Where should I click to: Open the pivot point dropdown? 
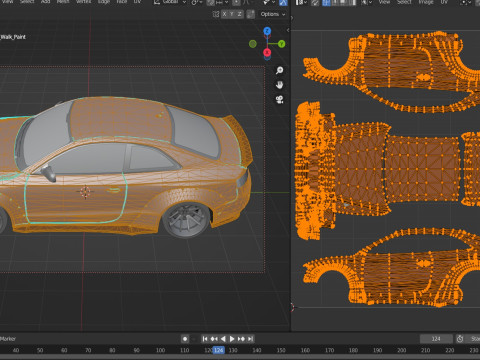[x=196, y=2]
